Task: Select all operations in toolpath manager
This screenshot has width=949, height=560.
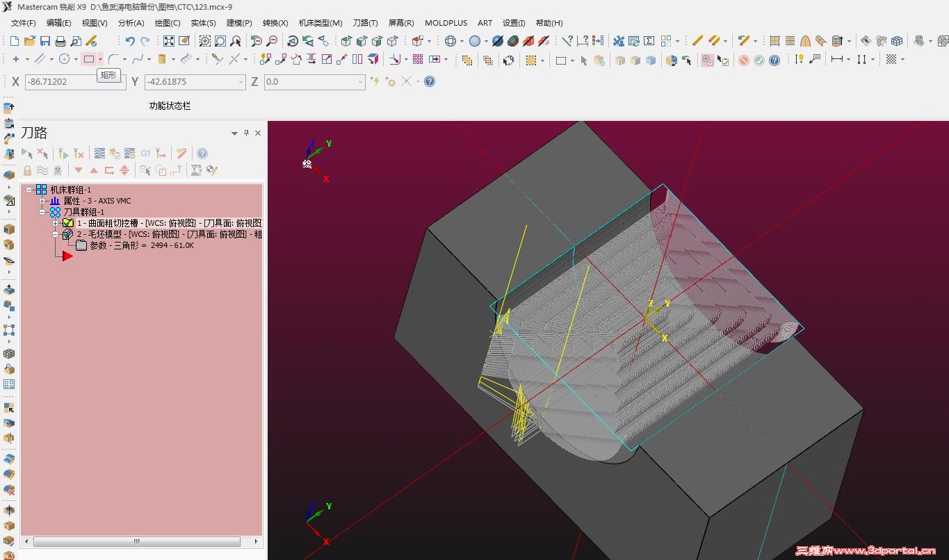Action: pyautogui.click(x=27, y=153)
